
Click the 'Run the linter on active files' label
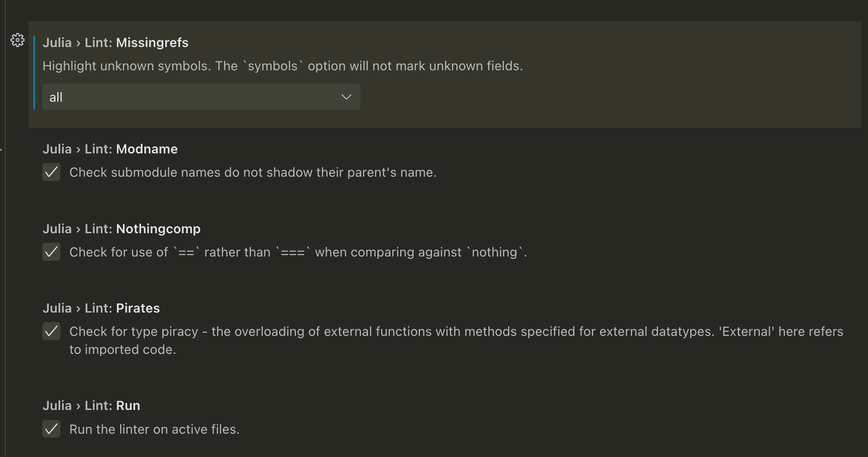154,429
